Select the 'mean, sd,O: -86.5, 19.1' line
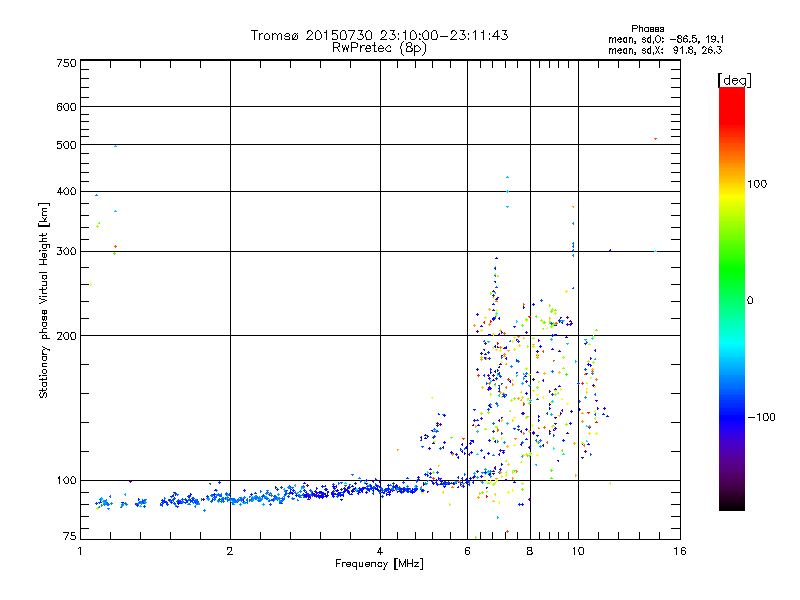The width and height of the screenshot is (800, 600). (665, 39)
